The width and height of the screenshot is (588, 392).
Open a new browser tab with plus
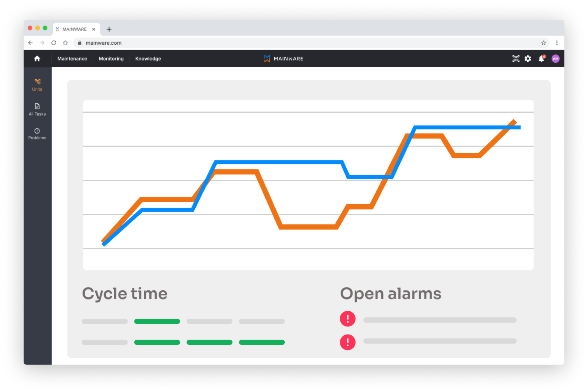[x=109, y=29]
